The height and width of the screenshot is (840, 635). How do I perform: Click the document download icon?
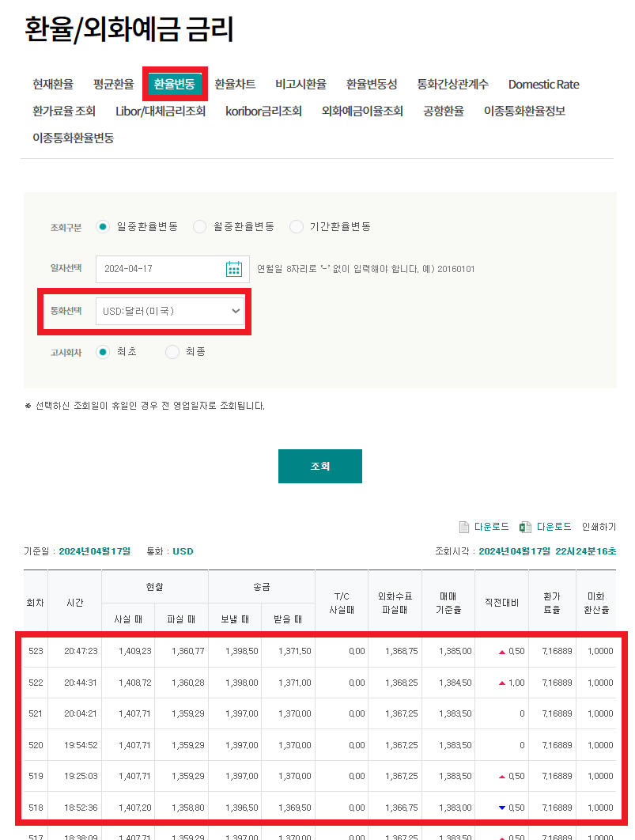click(464, 527)
